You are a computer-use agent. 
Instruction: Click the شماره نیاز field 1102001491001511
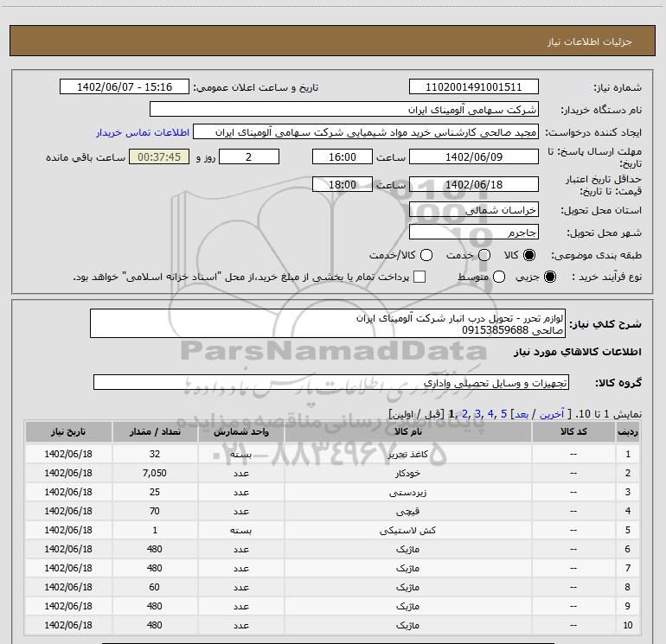(474, 86)
